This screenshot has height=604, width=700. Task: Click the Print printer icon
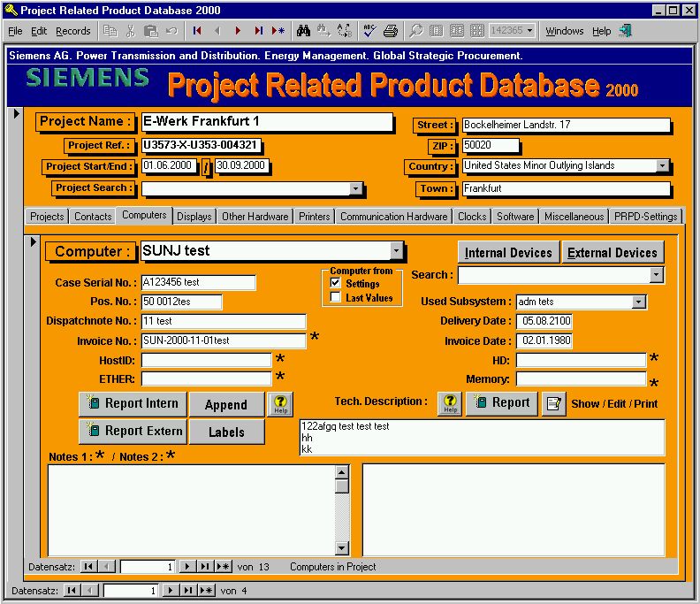pyautogui.click(x=391, y=30)
